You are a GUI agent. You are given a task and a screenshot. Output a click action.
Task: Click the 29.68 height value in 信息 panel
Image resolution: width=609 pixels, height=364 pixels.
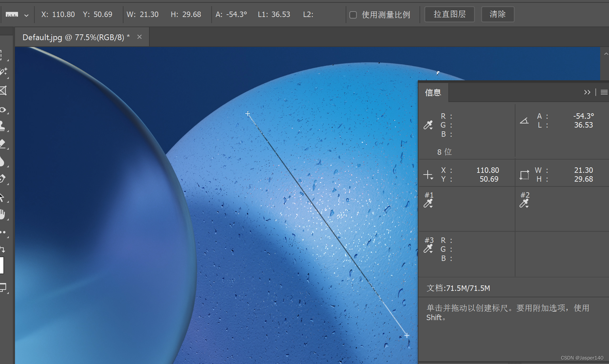583,179
